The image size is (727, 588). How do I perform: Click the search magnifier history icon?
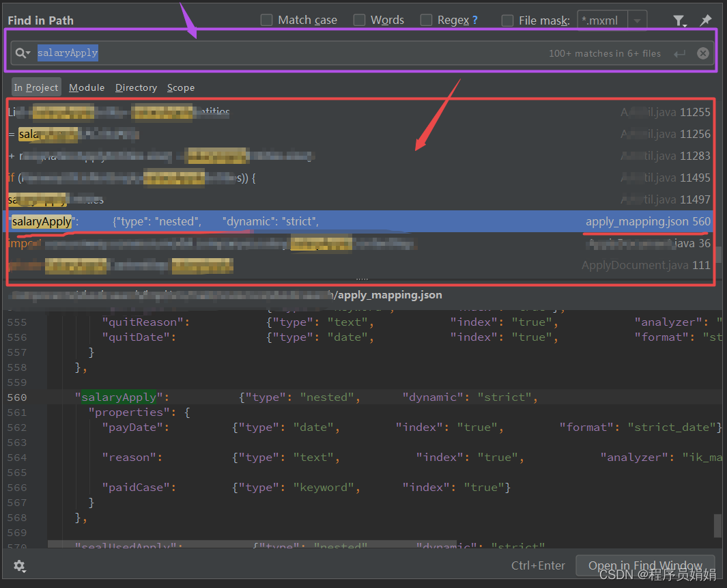point(23,53)
